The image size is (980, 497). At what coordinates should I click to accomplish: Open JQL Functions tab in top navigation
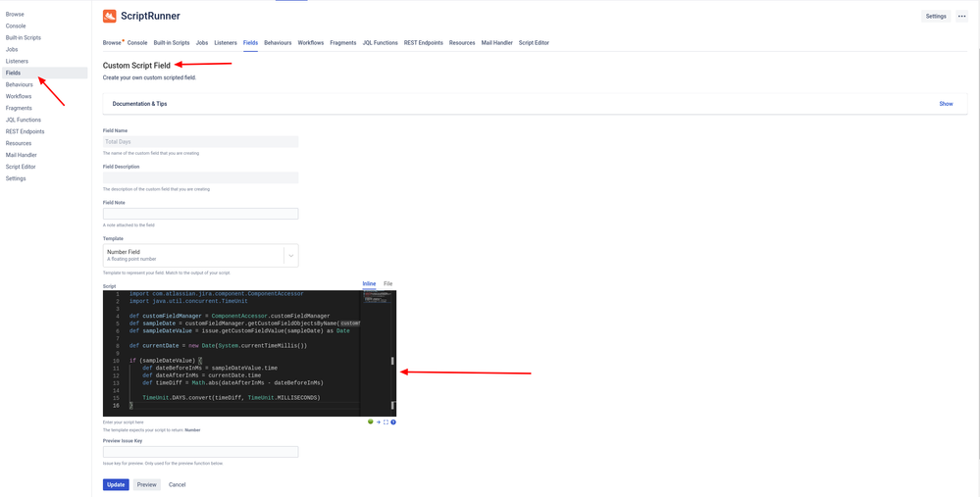[380, 43]
